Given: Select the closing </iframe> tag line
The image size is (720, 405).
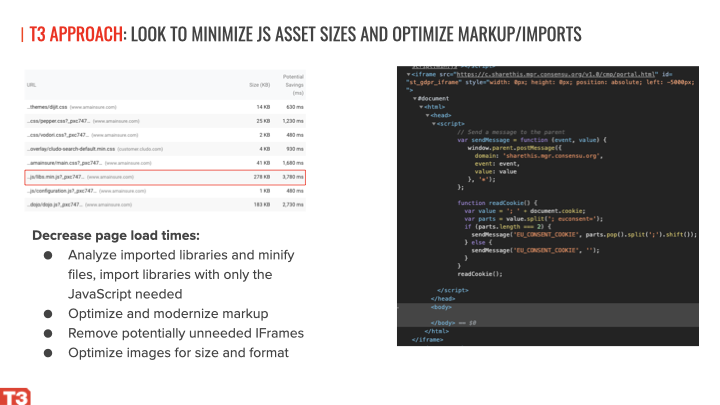Looking at the screenshot, I should (428, 340).
